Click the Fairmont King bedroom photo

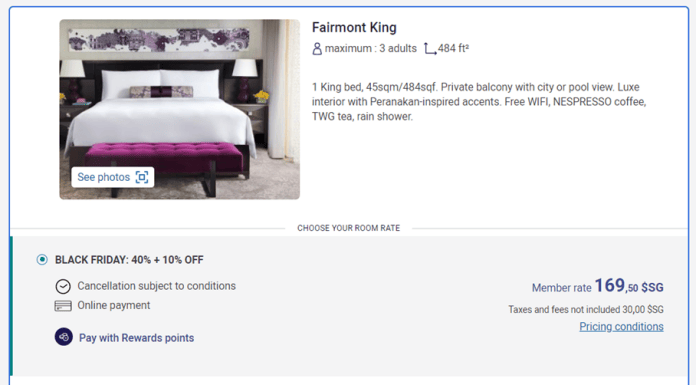(x=180, y=109)
